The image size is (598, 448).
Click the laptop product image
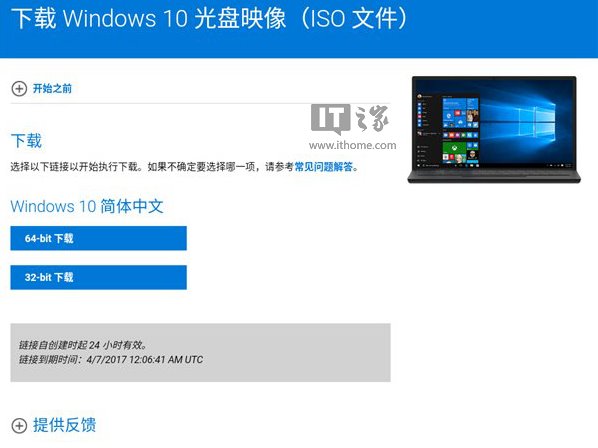494,130
